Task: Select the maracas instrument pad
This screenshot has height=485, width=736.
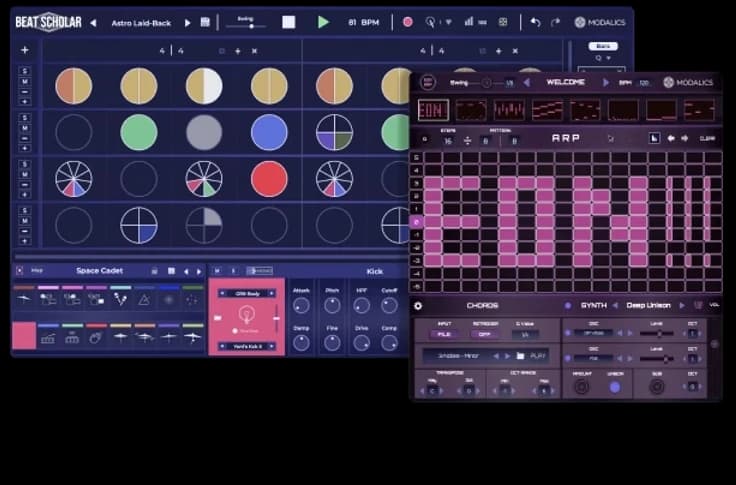Action: click(120, 299)
